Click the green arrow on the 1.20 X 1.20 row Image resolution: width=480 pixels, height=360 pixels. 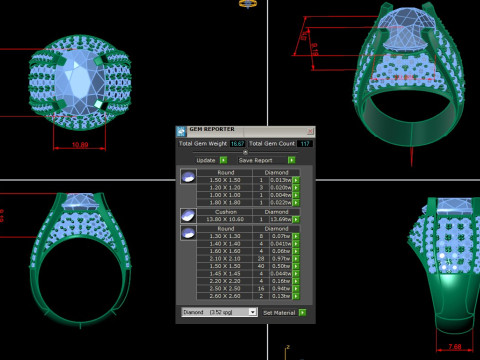click(296, 188)
